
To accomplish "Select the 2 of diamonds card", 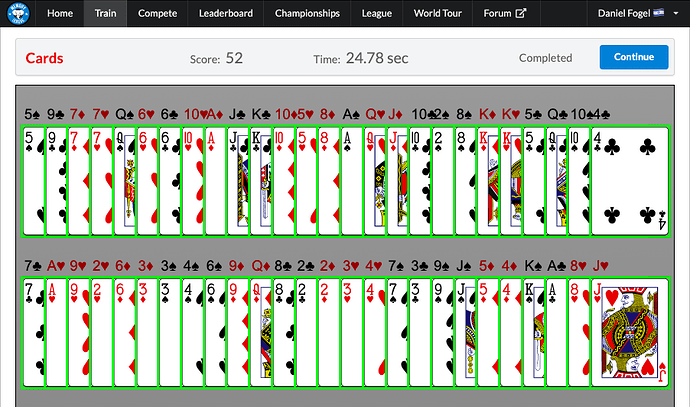I will (x=330, y=332).
